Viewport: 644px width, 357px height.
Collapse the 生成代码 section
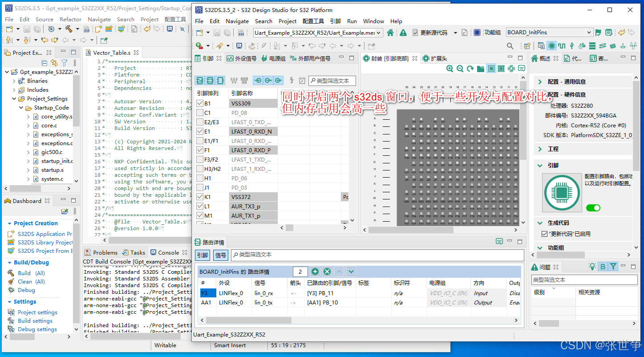[540, 223]
